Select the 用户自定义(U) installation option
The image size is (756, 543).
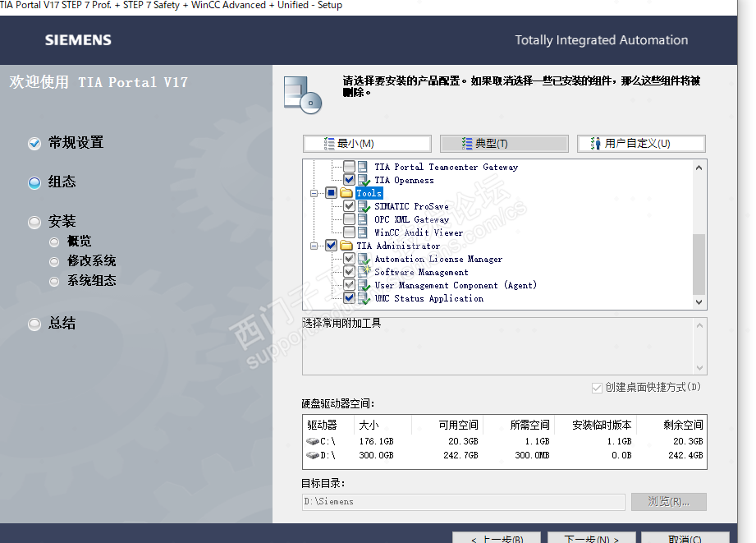[x=641, y=144]
